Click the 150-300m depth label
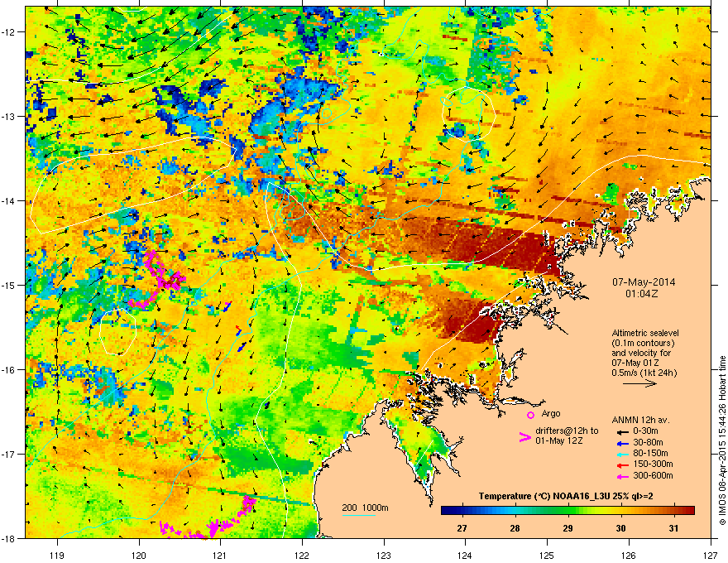728x563 pixels. [653, 464]
